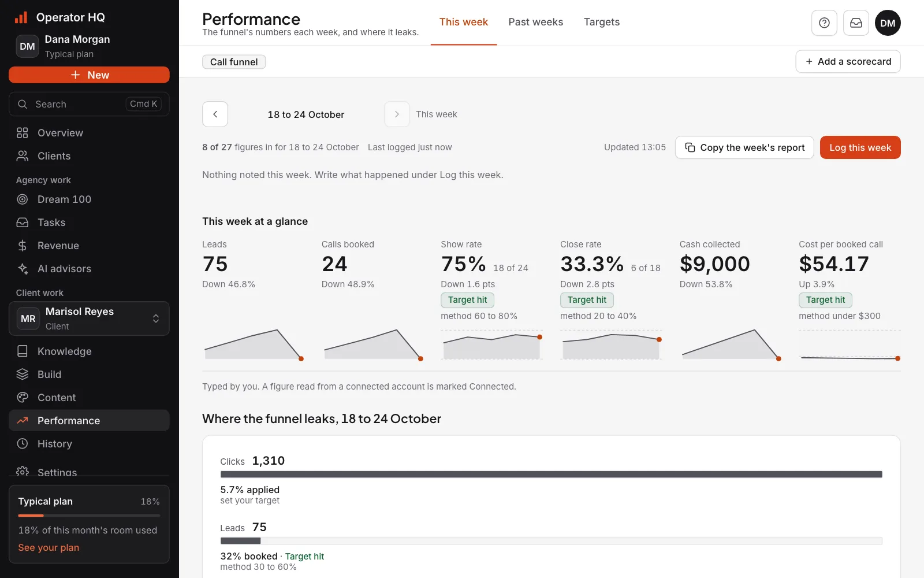Image resolution: width=924 pixels, height=578 pixels.
Task: Select the Performance sidebar item
Action: coord(89,421)
